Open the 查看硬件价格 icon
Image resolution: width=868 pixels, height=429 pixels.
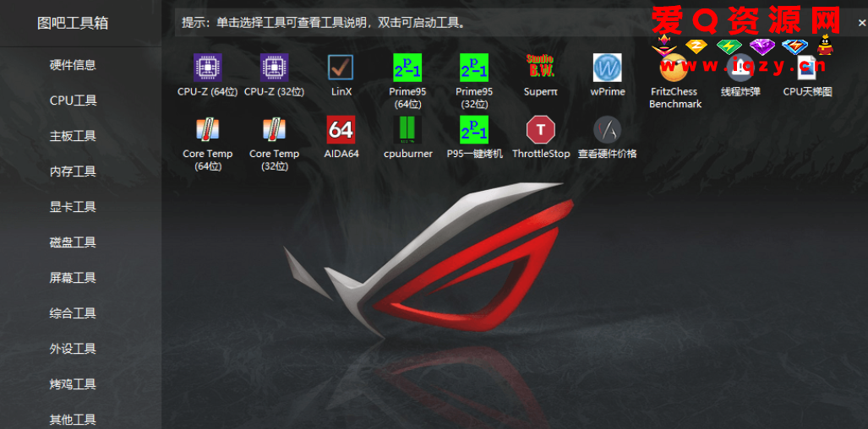(x=608, y=129)
